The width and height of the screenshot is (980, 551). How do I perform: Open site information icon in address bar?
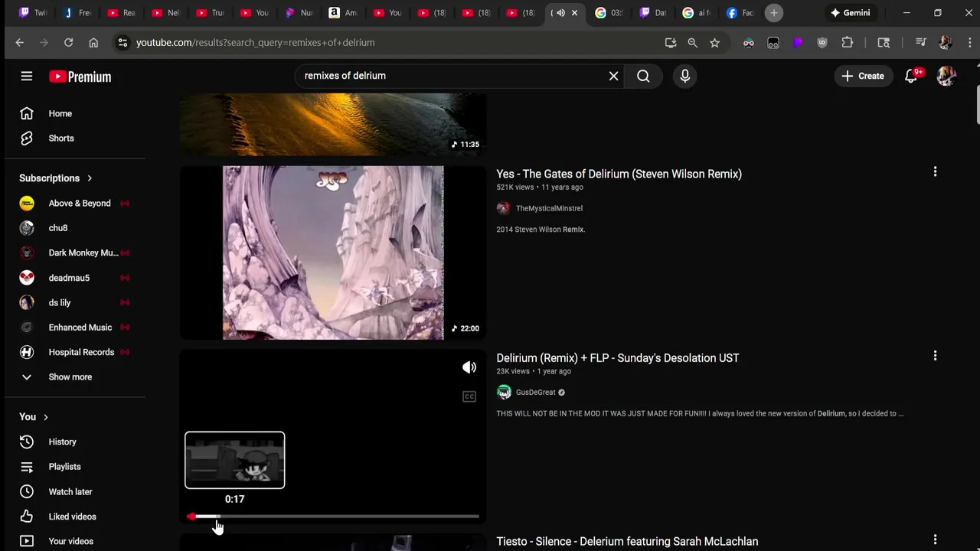coord(122,43)
